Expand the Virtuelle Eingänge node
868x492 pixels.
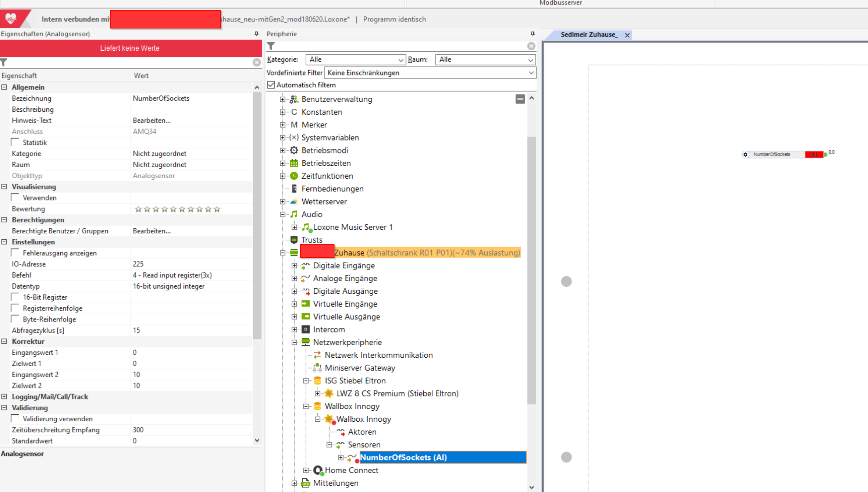click(294, 304)
